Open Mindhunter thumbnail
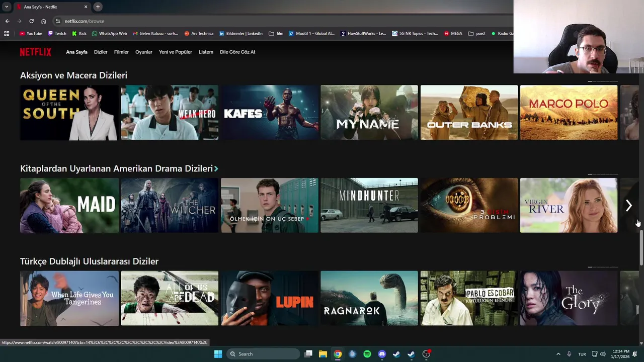This screenshot has width=644, height=362. (x=369, y=205)
